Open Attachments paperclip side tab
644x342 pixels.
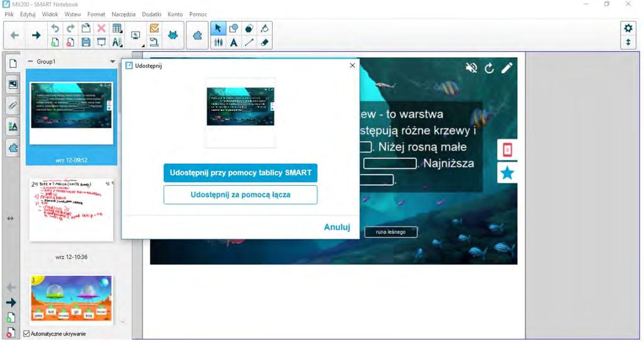point(13,106)
